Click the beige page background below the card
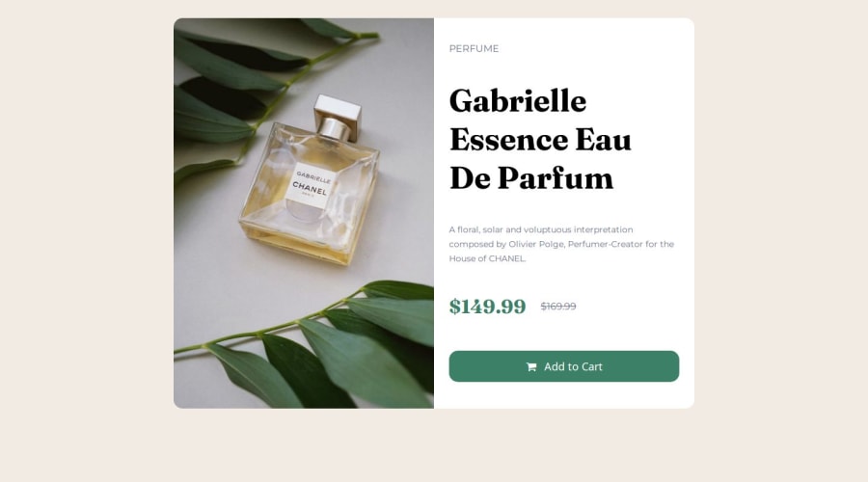Image resolution: width=868 pixels, height=482 pixels. (434, 446)
